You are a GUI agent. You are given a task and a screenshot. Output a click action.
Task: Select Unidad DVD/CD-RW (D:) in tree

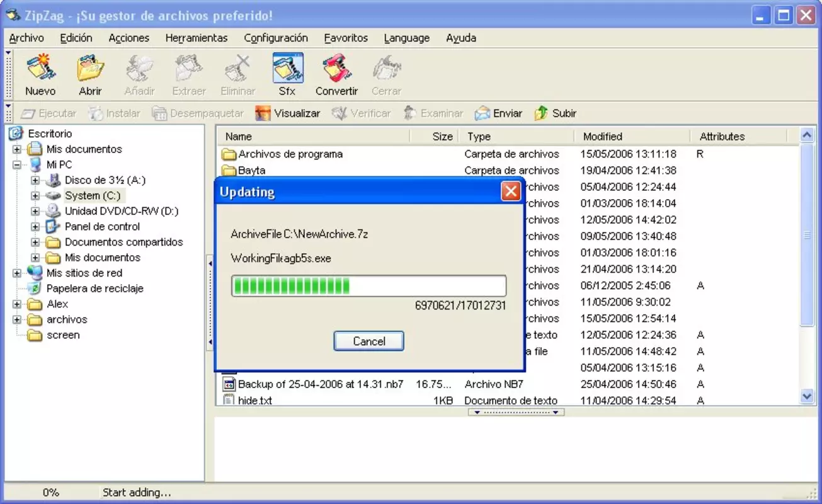click(122, 211)
